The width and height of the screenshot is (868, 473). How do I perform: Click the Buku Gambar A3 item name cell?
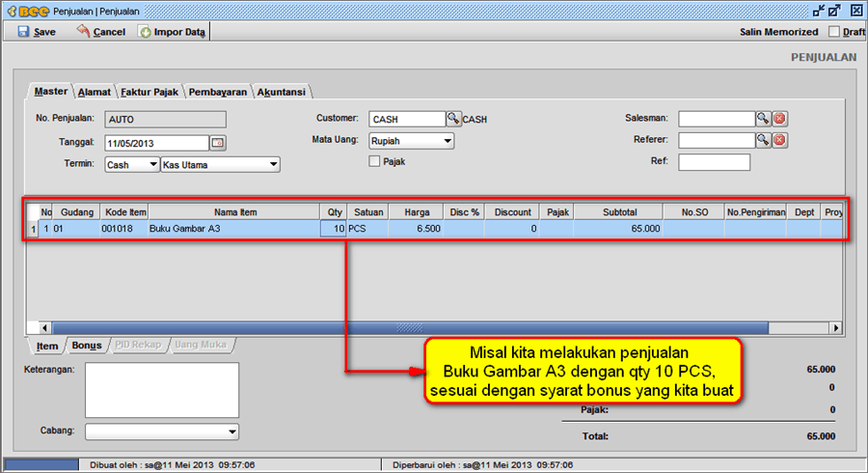click(234, 228)
